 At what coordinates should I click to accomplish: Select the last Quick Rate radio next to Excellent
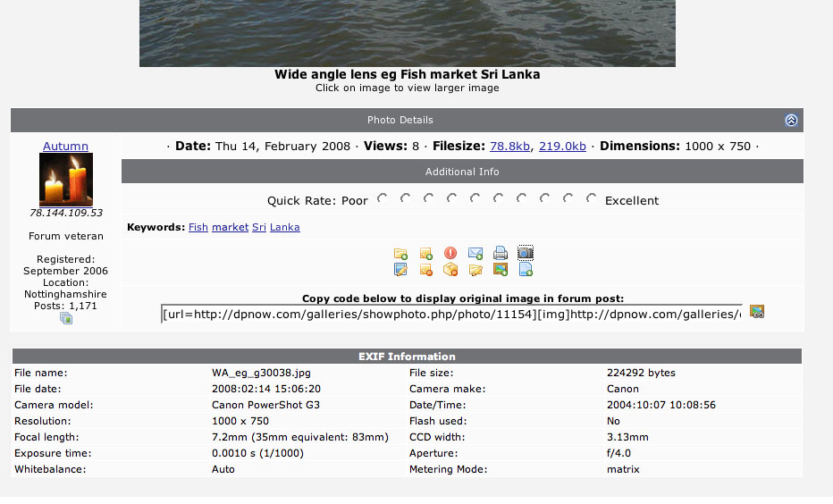click(x=591, y=198)
